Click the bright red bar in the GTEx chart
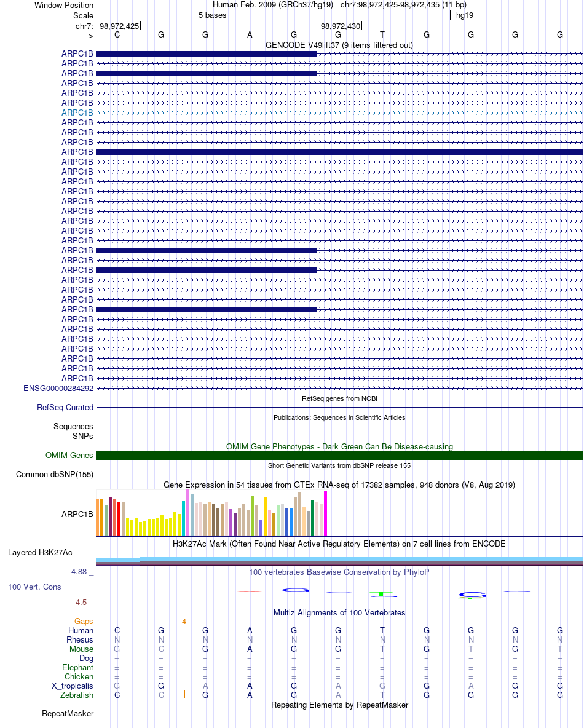 [119, 518]
